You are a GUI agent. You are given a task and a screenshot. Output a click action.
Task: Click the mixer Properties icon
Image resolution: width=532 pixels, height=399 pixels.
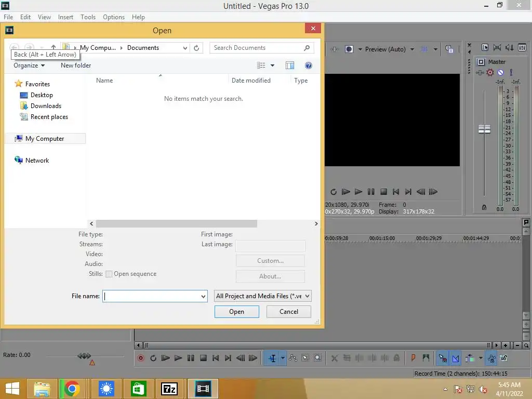(x=485, y=47)
